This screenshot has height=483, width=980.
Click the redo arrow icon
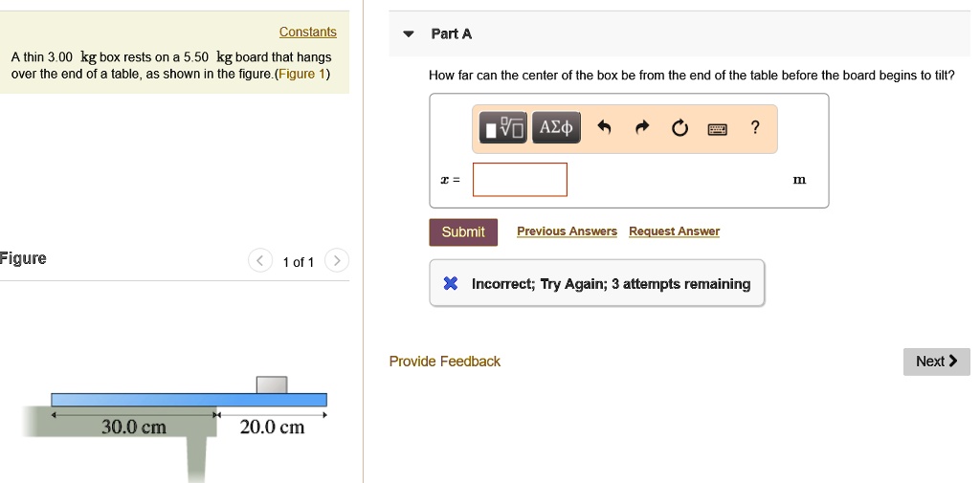[x=641, y=127]
